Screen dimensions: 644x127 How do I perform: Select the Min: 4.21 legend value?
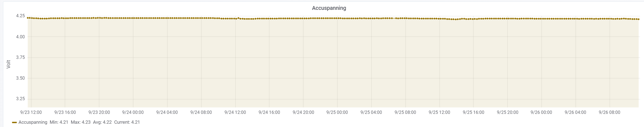(x=59, y=122)
